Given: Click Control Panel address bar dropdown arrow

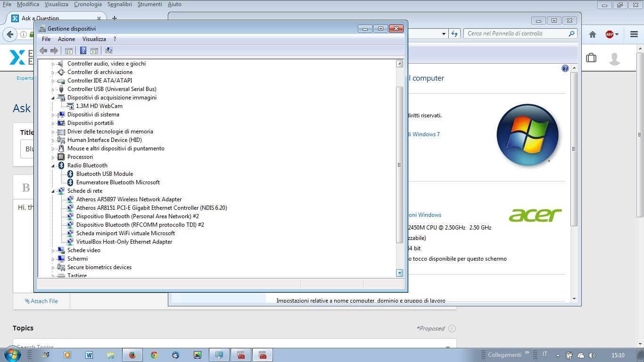Looking at the screenshot, I should 444,34.
